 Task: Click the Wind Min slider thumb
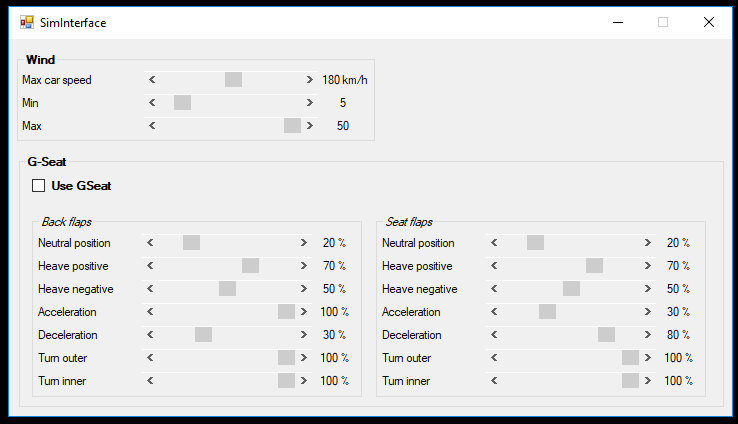pyautogui.click(x=183, y=103)
